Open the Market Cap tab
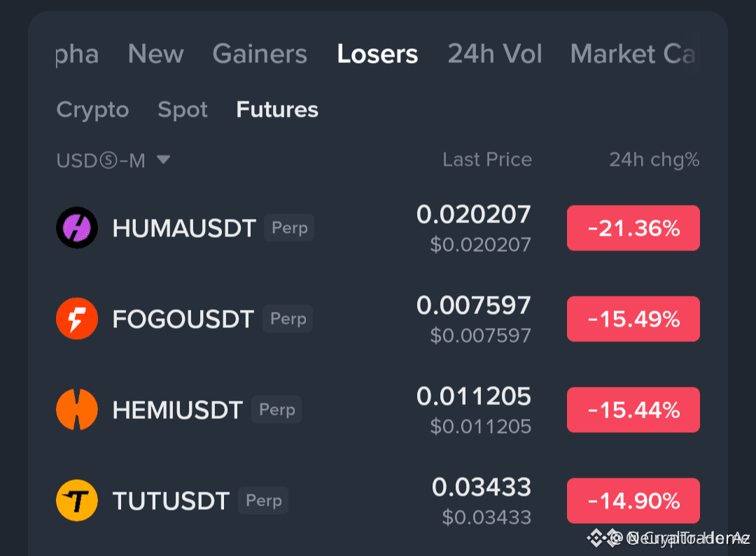The width and height of the screenshot is (756, 556). tap(634, 53)
